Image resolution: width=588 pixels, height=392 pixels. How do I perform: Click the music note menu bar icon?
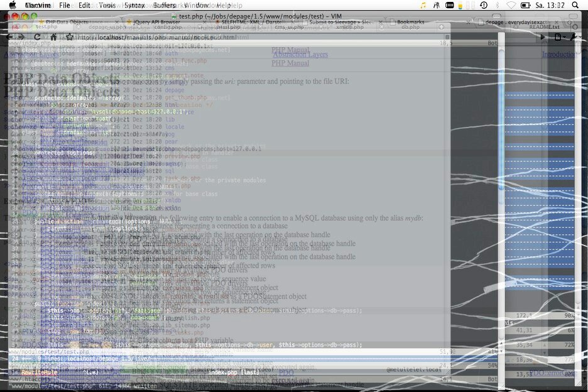coord(423,5)
